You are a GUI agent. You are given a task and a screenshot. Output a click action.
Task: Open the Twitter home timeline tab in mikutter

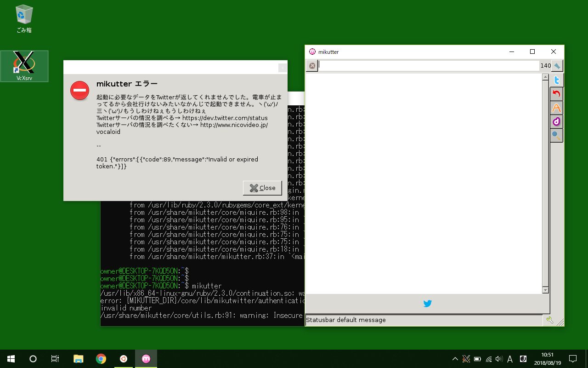coord(556,80)
